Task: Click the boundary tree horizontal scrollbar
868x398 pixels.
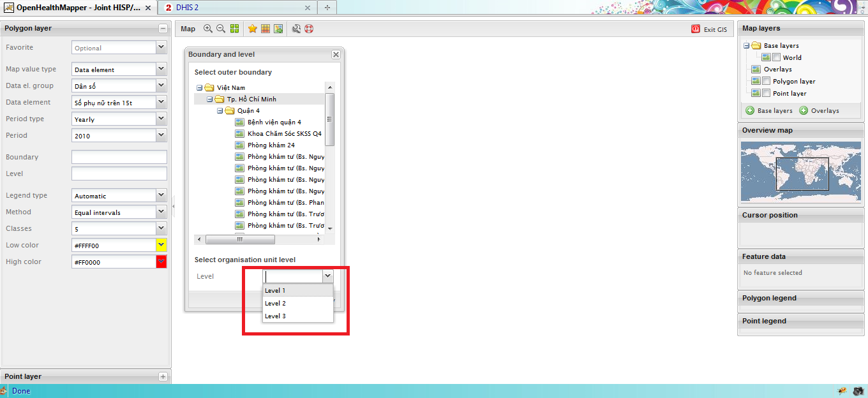Action: 241,240
